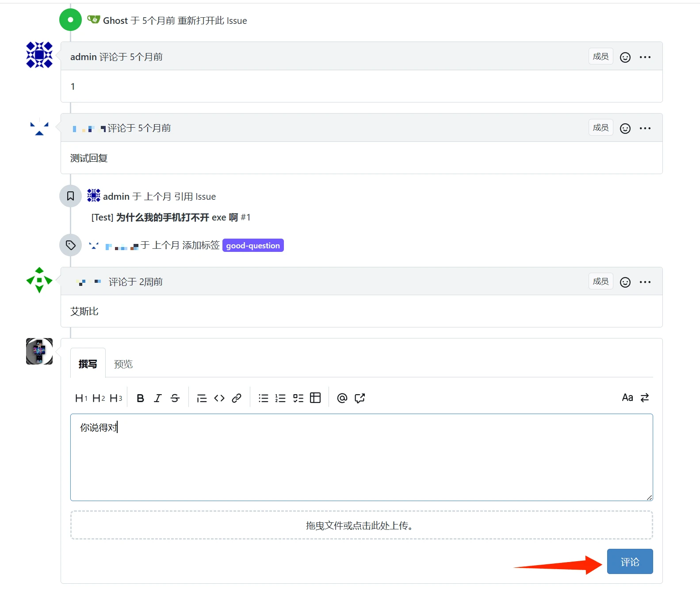Screen dimensions: 700x593
Task: Insert a numbered list
Action: coord(280,398)
